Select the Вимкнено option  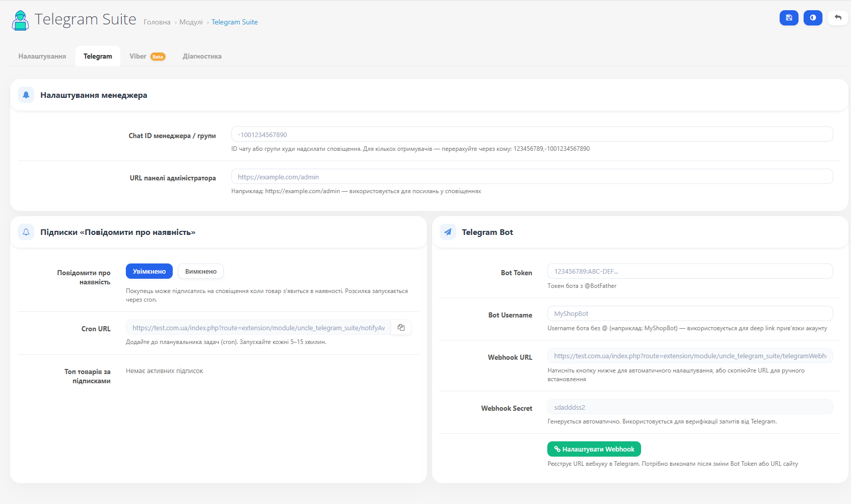[201, 271]
